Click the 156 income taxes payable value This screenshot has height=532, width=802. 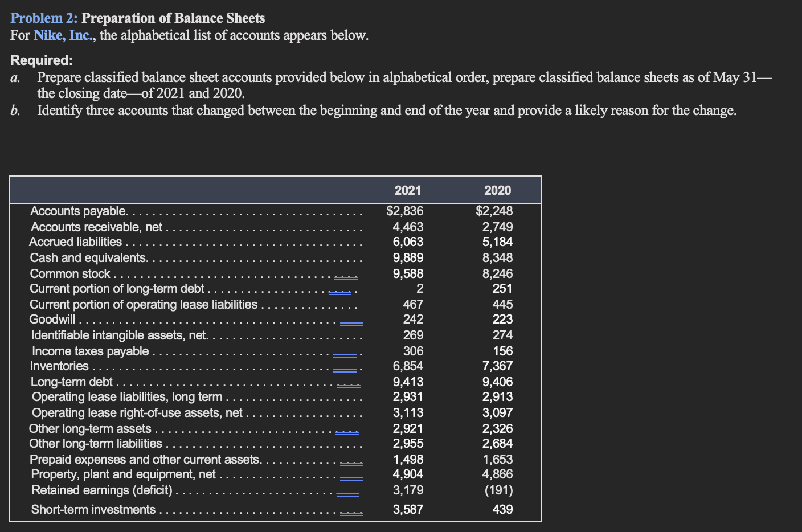pos(503,351)
